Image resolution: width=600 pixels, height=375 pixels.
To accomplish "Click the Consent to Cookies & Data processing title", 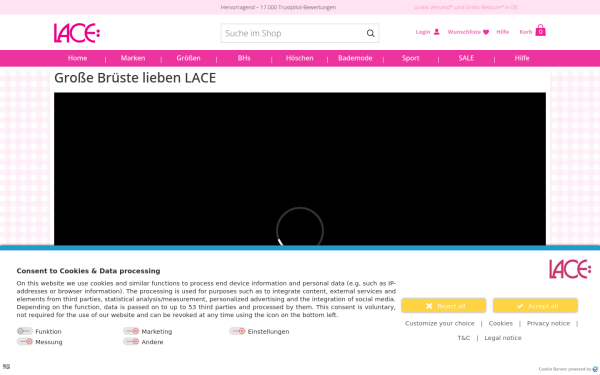I will (x=88, y=271).
